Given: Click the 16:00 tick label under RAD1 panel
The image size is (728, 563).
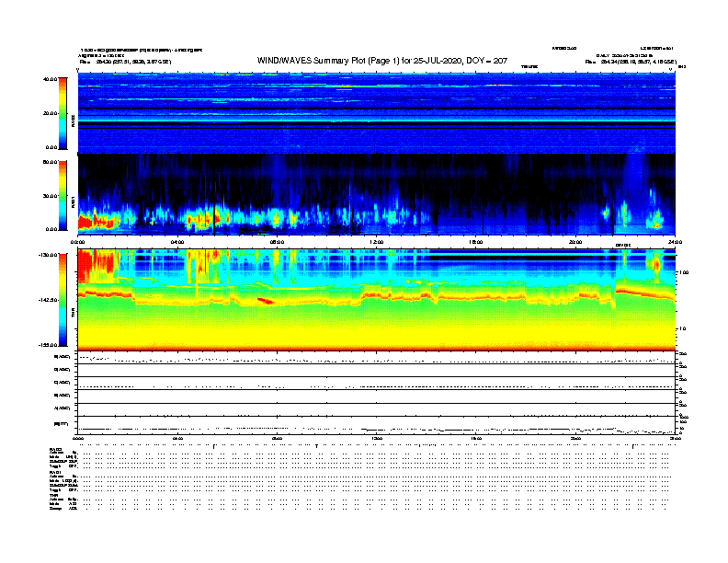Looking at the screenshot, I should 476,242.
